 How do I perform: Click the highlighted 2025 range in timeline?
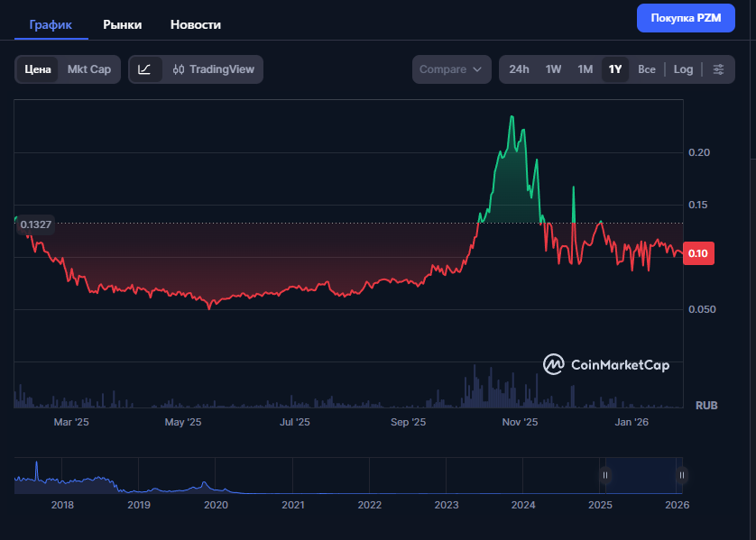(643, 475)
